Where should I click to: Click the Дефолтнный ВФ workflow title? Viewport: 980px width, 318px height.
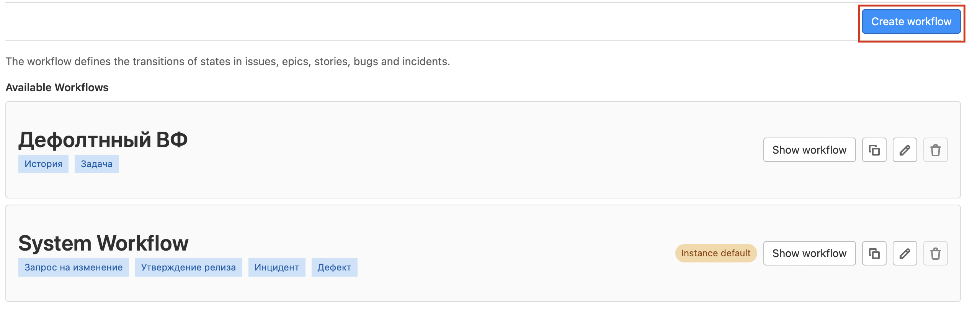point(103,140)
